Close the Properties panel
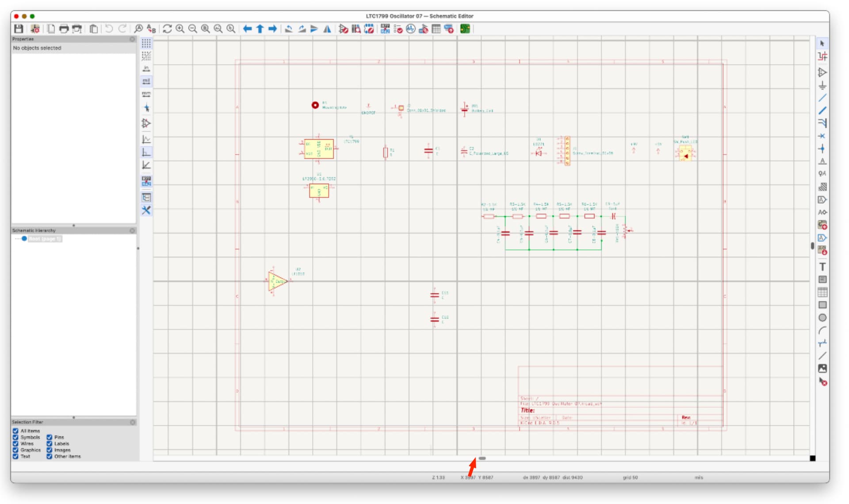The width and height of the screenshot is (849, 504). click(132, 39)
